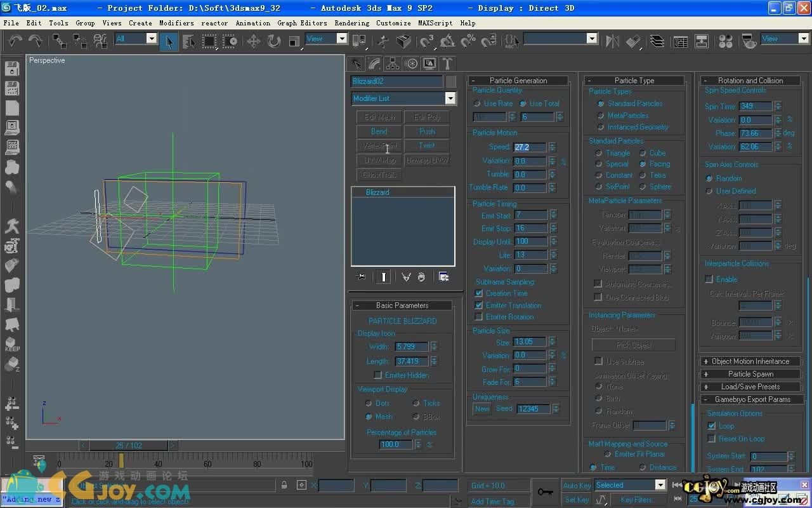Click the Pin Stack icon below modifier stack
Viewport: 812px width, 508px height.
(361, 277)
